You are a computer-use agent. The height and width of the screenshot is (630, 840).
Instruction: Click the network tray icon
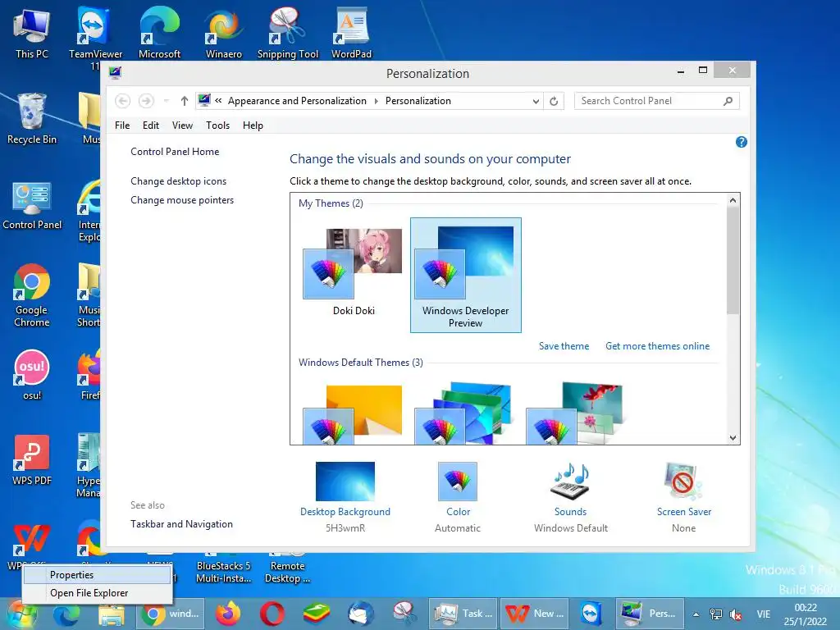click(715, 614)
